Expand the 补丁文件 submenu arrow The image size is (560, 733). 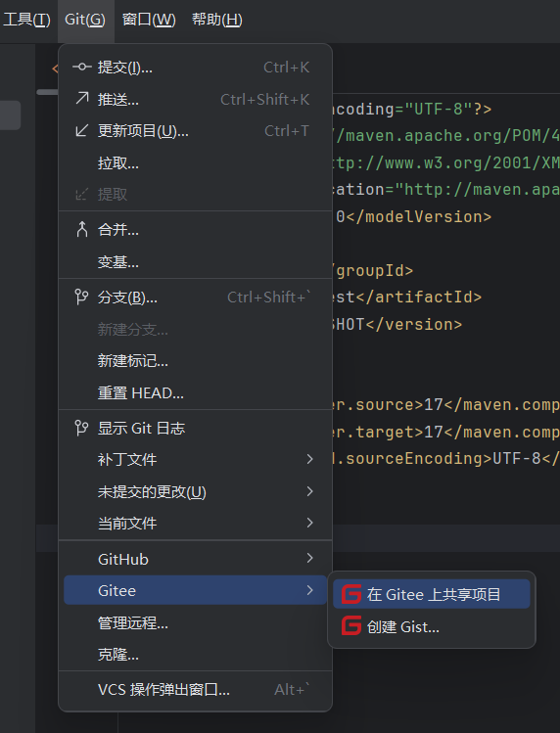[x=309, y=459]
